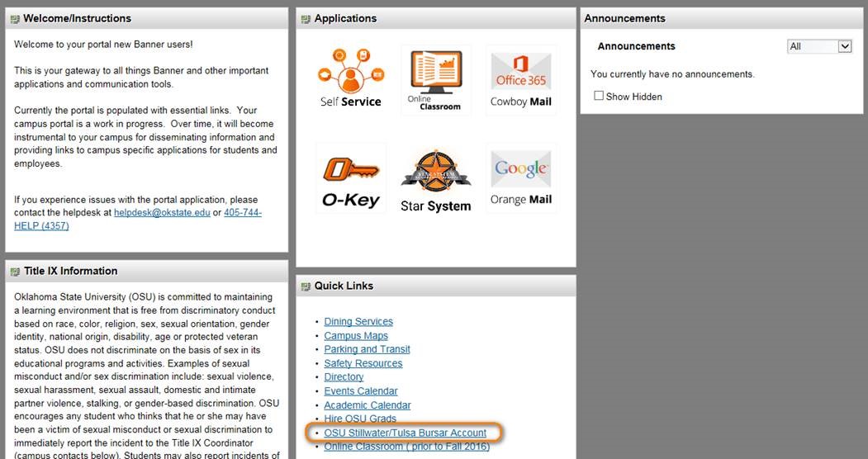Open the Hire OSU Grads link
The width and height of the screenshot is (868, 459).
(360, 419)
